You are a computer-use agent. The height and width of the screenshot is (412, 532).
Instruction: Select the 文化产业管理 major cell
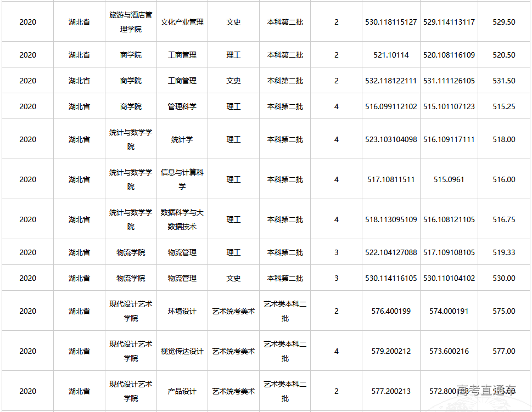[x=182, y=22]
